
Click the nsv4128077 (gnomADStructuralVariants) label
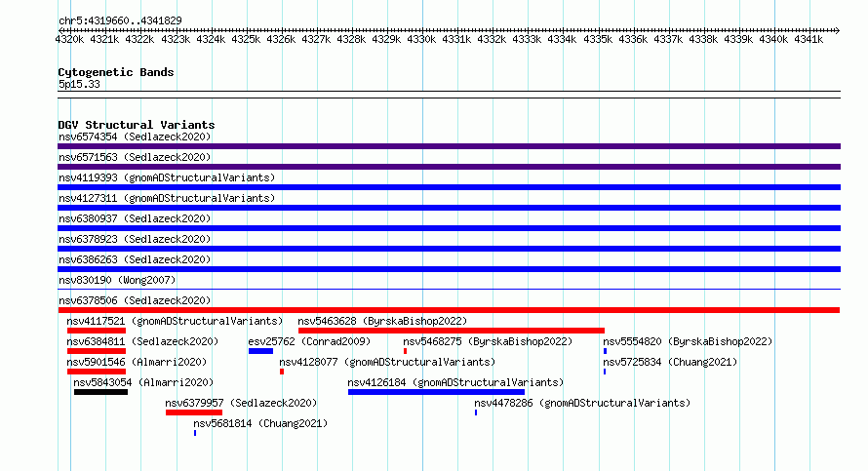click(x=387, y=362)
